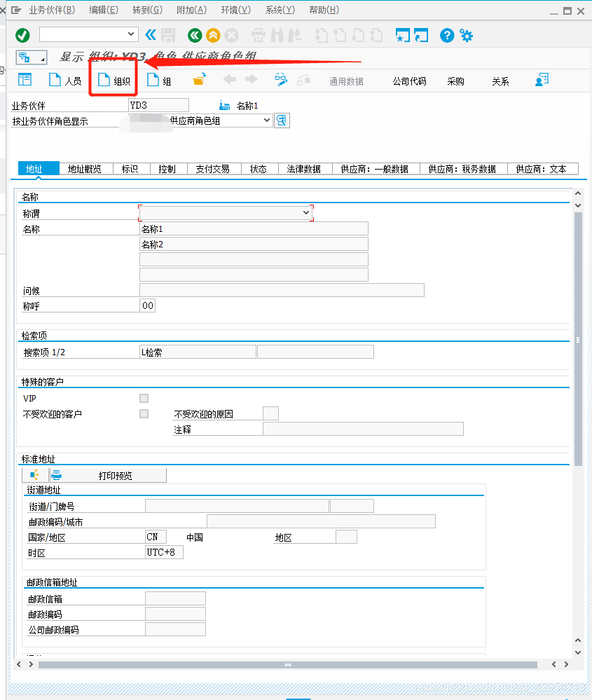
Task: Open a business partner via folder icon
Action: pyautogui.click(x=199, y=80)
